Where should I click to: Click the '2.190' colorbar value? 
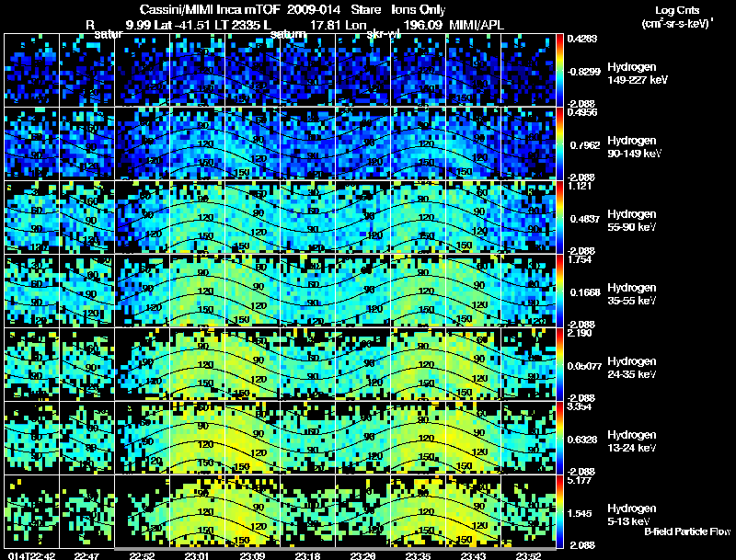(580, 333)
